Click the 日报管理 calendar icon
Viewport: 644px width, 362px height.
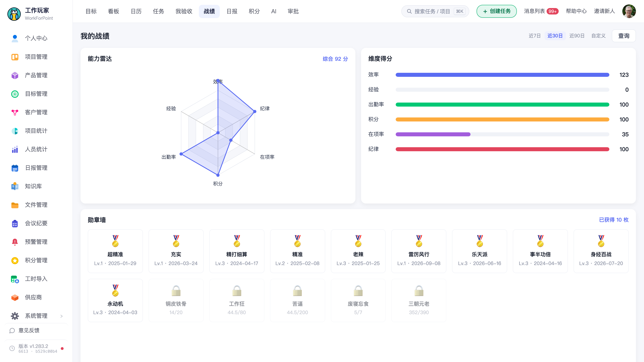[15, 168]
